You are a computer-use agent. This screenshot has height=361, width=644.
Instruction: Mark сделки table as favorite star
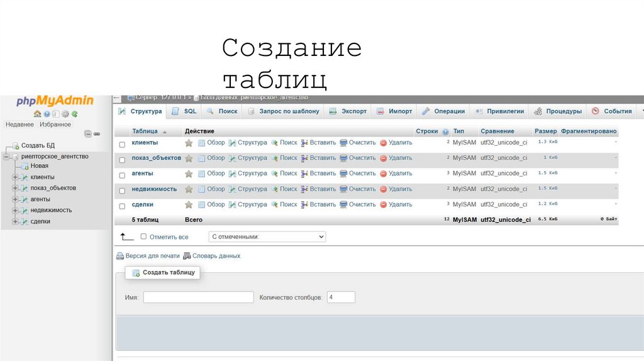[189, 204]
